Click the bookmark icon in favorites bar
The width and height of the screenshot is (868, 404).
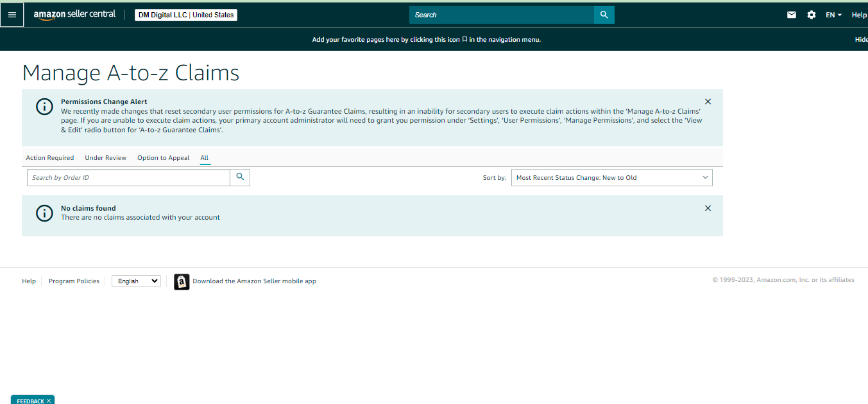(464, 39)
